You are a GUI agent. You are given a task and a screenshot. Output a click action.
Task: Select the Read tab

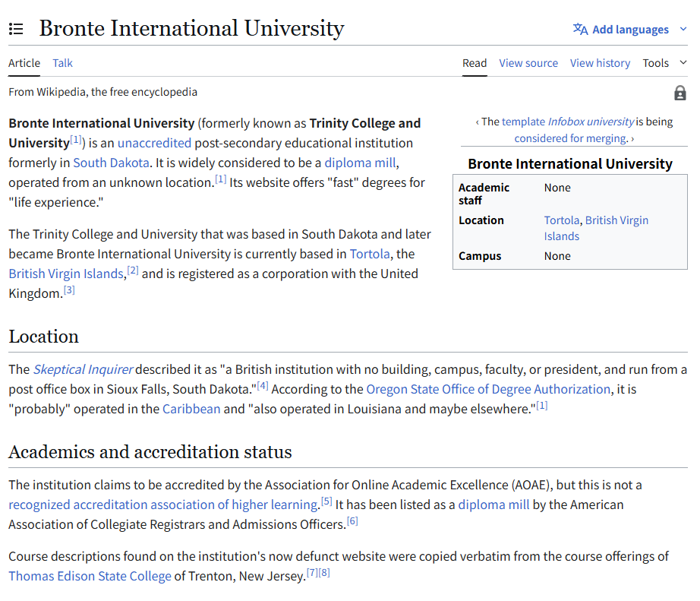(x=475, y=63)
